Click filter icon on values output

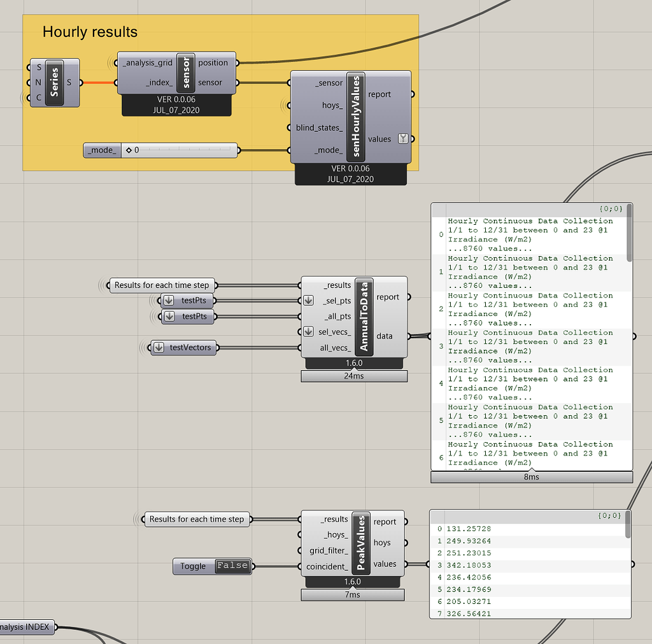[x=402, y=139]
